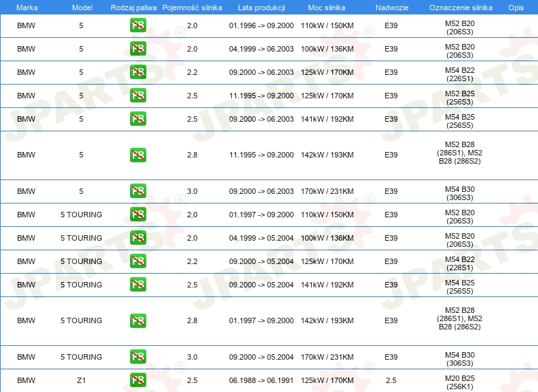
Task: Click the Lata produkcji column header
Action: pos(261,8)
